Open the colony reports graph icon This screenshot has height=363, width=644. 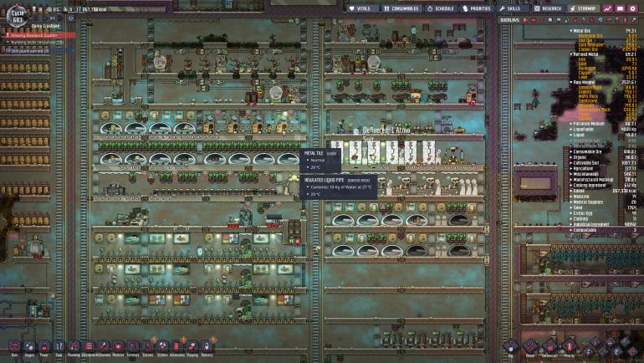pos(607,8)
